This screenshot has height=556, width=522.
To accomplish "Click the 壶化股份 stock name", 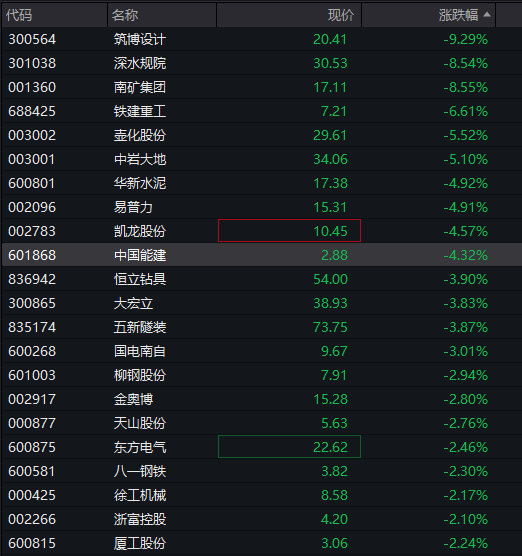I will [x=140, y=135].
